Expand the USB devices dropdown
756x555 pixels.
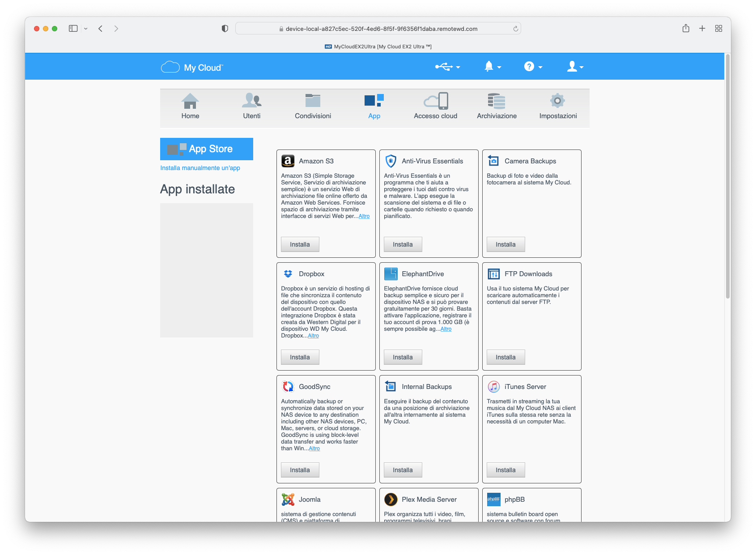[x=448, y=67]
